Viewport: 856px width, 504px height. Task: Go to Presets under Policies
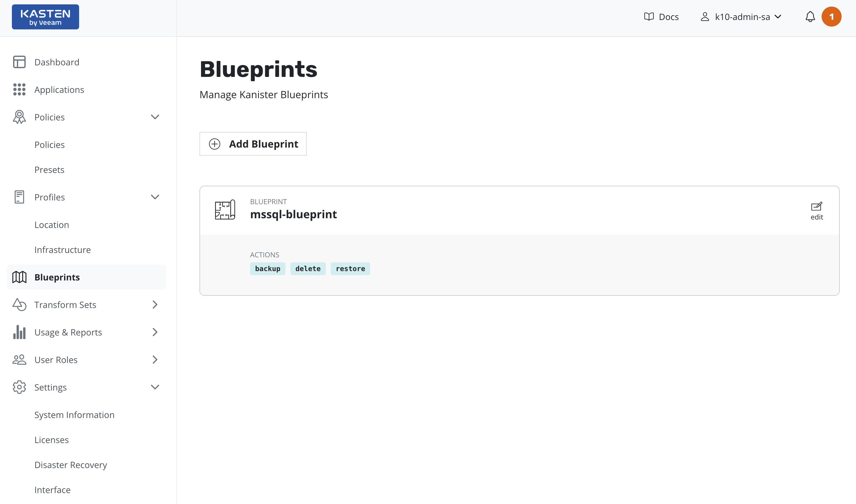pos(49,170)
